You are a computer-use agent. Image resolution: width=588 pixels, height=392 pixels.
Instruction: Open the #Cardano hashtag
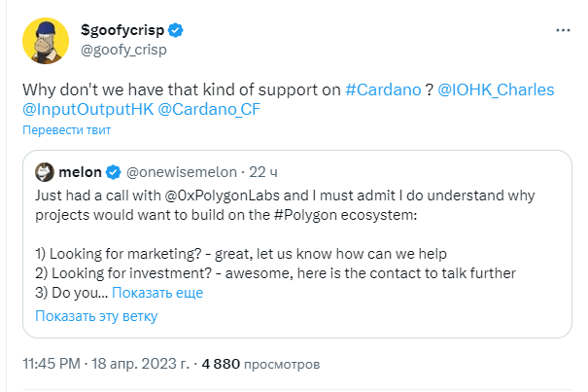(383, 90)
